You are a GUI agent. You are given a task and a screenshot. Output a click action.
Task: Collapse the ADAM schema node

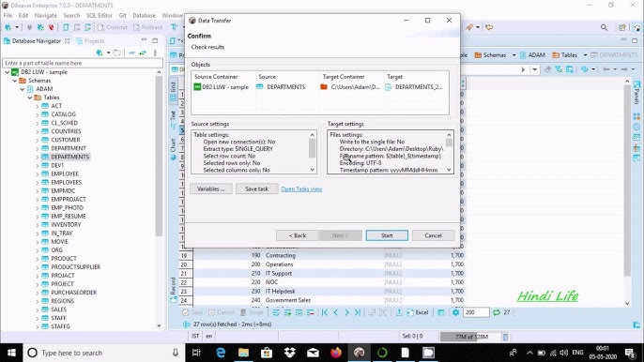click(23, 89)
